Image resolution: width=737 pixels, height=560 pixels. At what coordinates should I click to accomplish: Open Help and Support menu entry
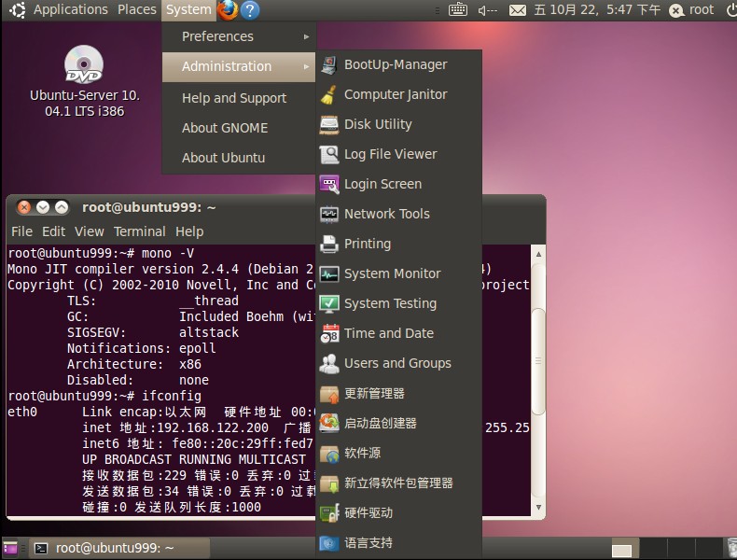point(239,98)
